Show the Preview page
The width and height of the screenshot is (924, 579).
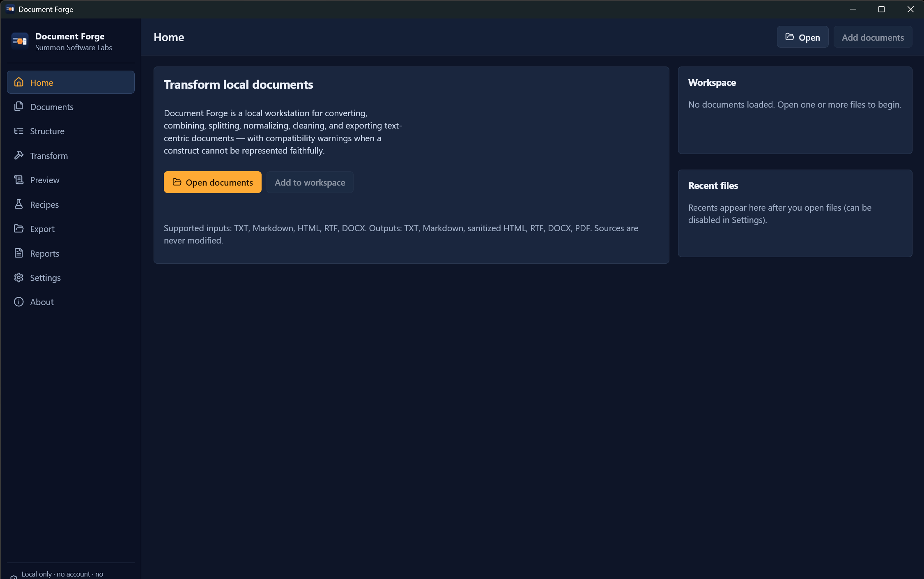tap(71, 180)
